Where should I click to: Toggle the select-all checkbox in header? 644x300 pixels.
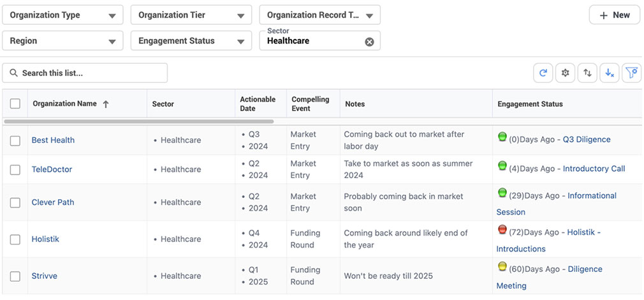point(15,104)
